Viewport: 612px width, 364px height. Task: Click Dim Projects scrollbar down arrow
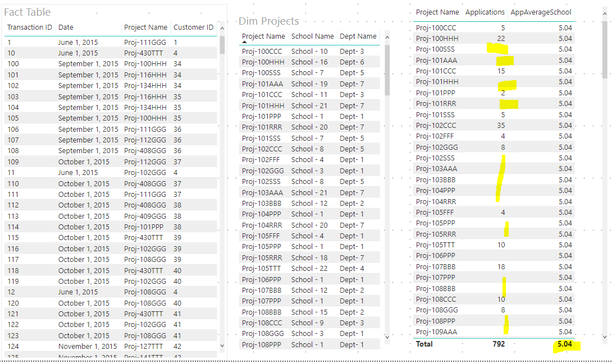tap(387, 337)
